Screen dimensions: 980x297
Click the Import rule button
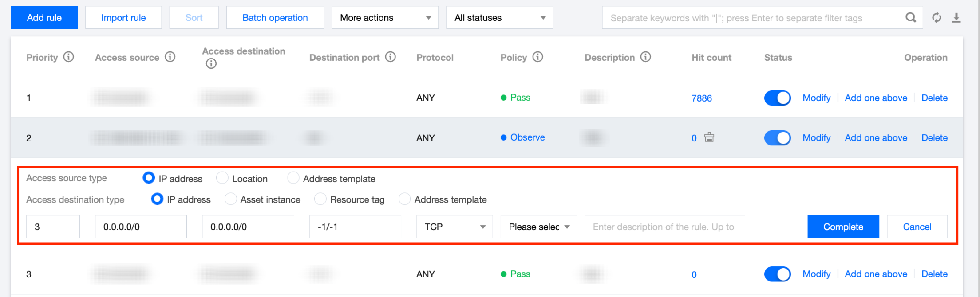123,18
